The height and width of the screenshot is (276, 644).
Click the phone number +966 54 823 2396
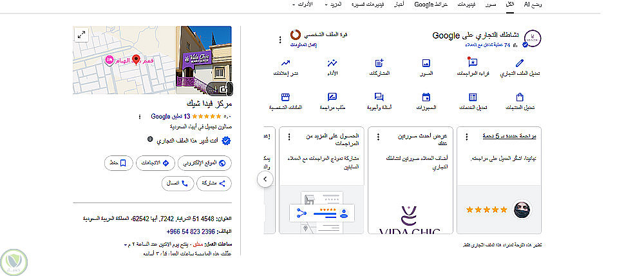click(x=190, y=232)
